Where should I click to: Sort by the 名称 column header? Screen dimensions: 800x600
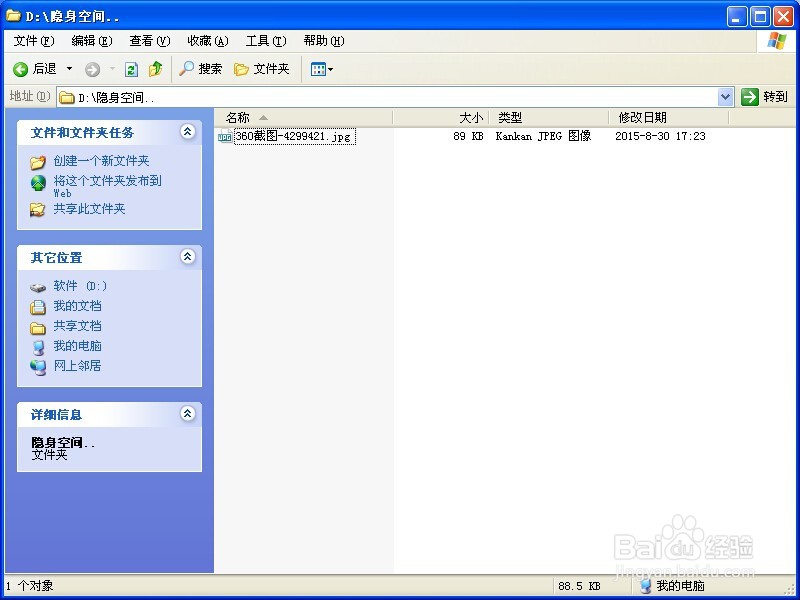[303, 118]
